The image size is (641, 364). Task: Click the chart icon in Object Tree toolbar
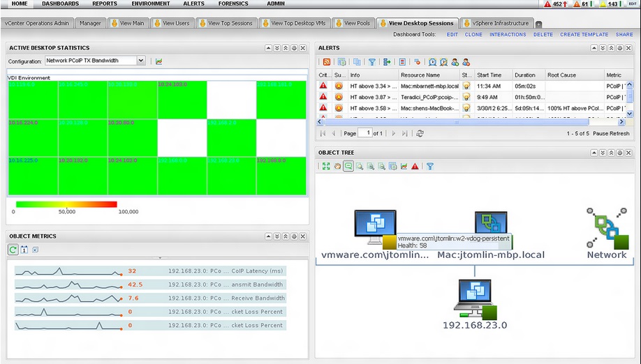point(404,166)
